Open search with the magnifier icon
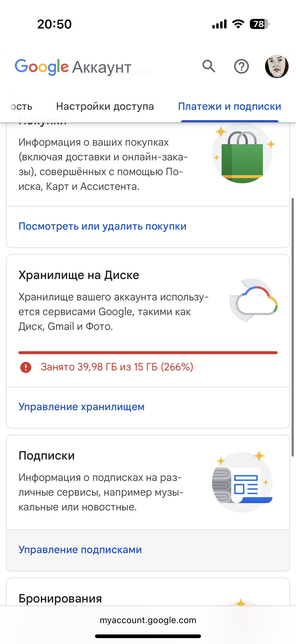Viewport: 296px width, 644px height. click(209, 66)
